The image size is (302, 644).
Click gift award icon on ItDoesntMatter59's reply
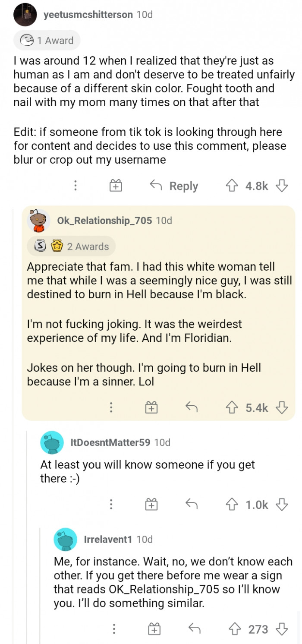pyautogui.click(x=151, y=505)
